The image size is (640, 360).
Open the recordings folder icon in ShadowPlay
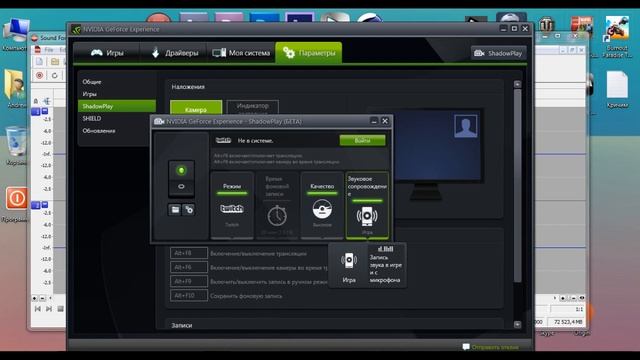click(175, 210)
